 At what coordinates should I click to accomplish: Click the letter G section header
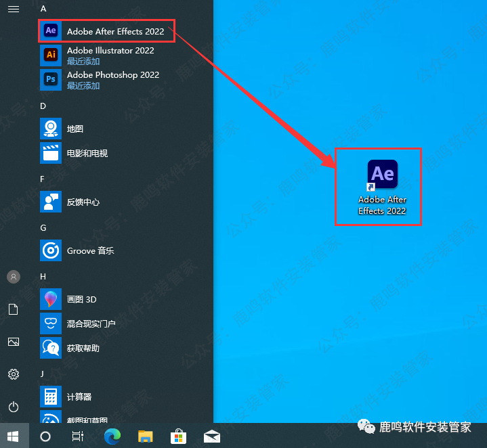coord(43,228)
